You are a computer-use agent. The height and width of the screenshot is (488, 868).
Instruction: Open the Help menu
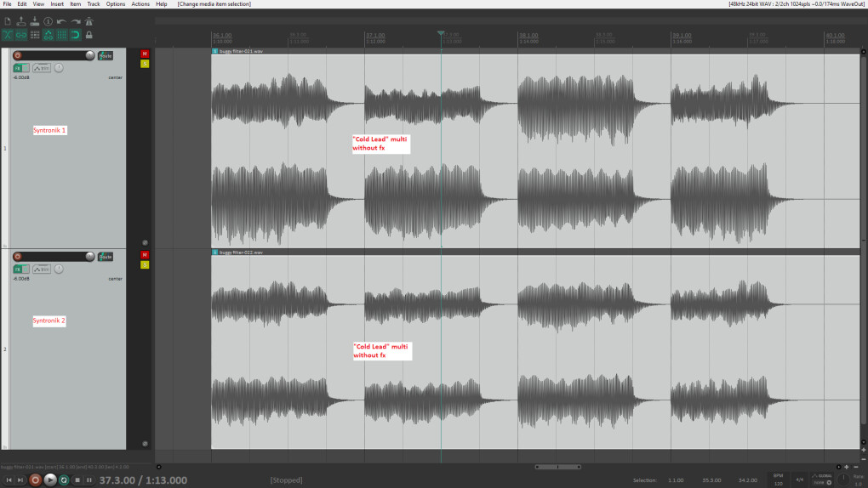161,4
